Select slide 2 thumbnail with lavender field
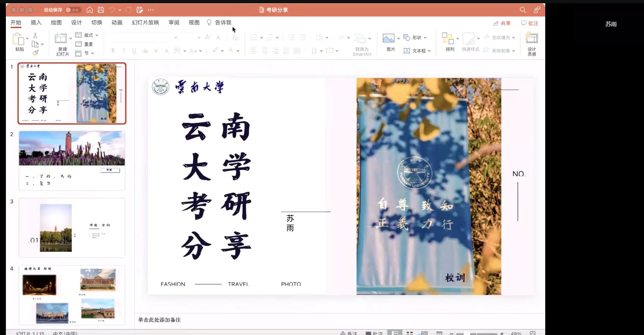This screenshot has height=335, width=644. tap(72, 161)
